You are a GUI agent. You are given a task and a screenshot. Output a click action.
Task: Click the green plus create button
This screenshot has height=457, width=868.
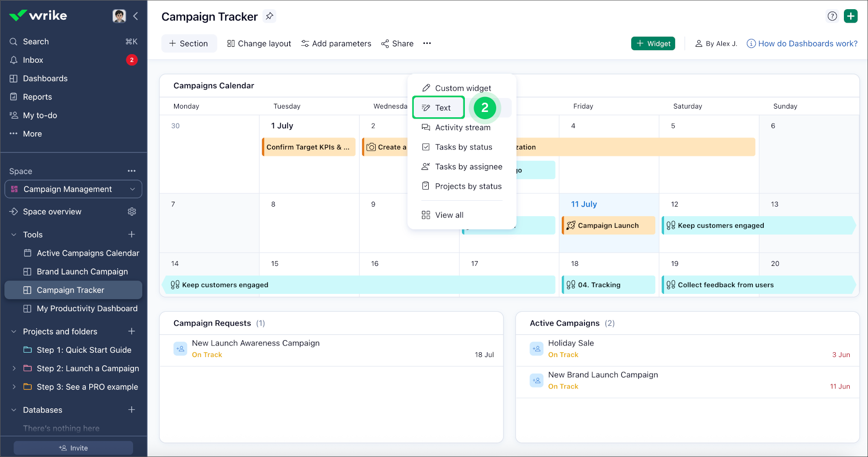(851, 16)
